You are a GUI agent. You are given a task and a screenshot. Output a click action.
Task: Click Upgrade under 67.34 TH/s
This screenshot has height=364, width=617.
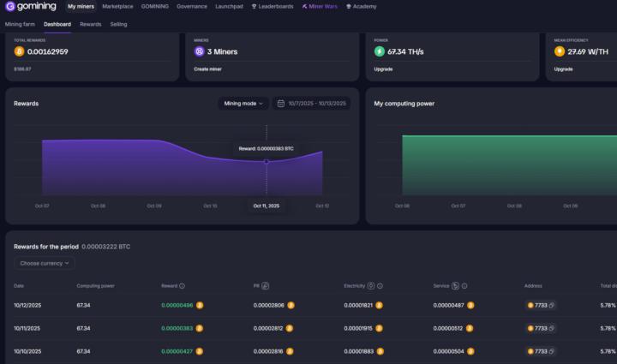(383, 69)
